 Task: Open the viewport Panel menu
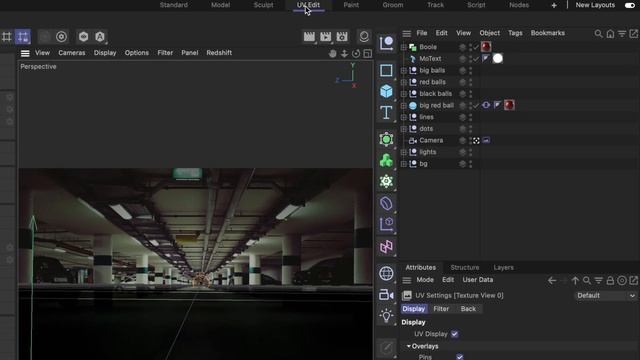pos(190,53)
